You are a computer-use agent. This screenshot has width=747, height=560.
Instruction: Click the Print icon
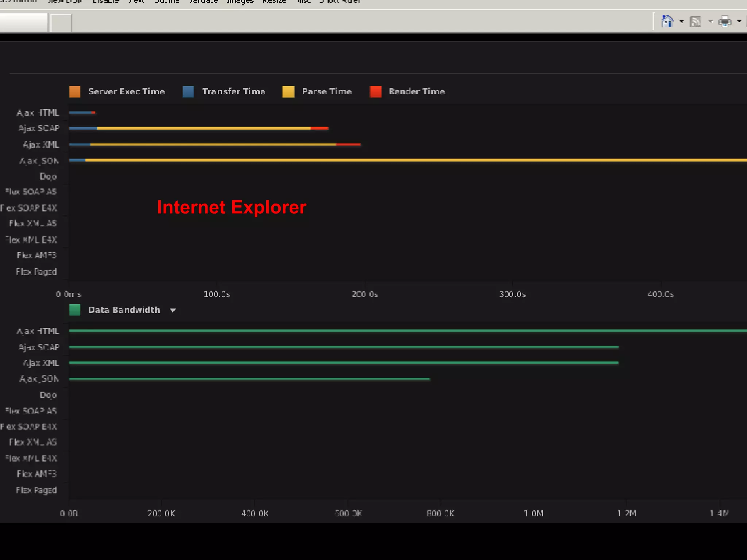[x=725, y=22]
